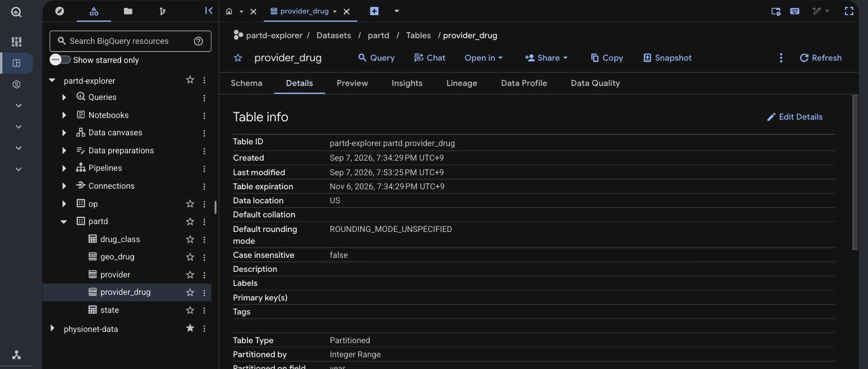Star the provider_drug table title
The image size is (868, 369).
click(238, 58)
